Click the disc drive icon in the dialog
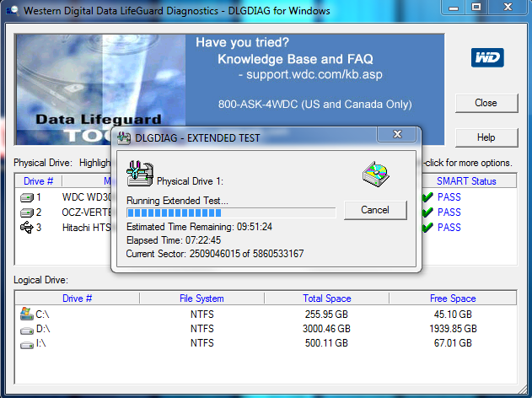 pyautogui.click(x=375, y=174)
